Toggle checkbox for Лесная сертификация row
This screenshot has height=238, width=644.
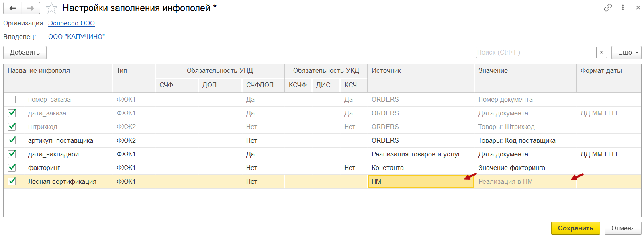point(12,181)
